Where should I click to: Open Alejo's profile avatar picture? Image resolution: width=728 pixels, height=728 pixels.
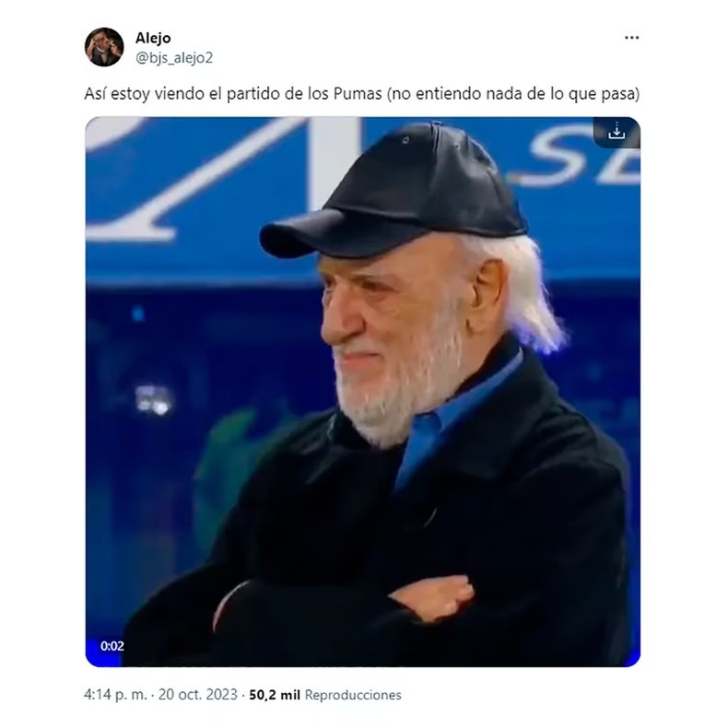point(104,47)
